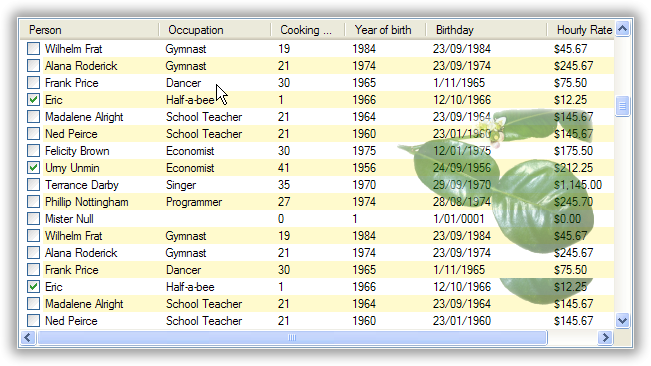Click the hourly rate $245.70
The width and height of the screenshot is (651, 366).
(573, 202)
